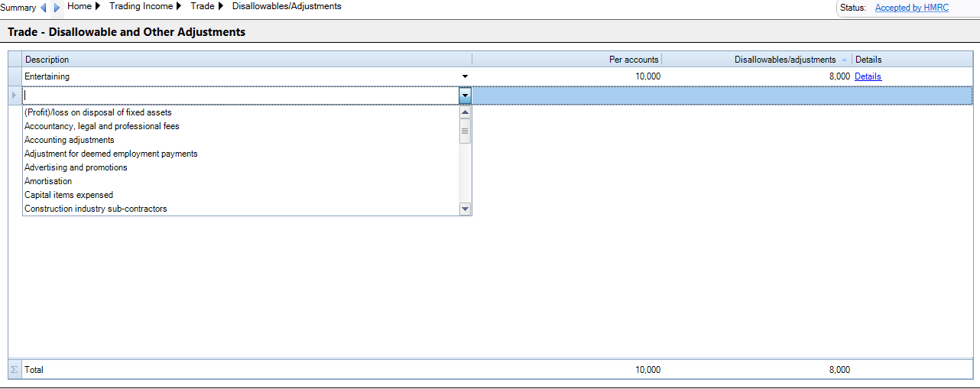Click the Total row label
The image size is (980, 389).
click(34, 370)
